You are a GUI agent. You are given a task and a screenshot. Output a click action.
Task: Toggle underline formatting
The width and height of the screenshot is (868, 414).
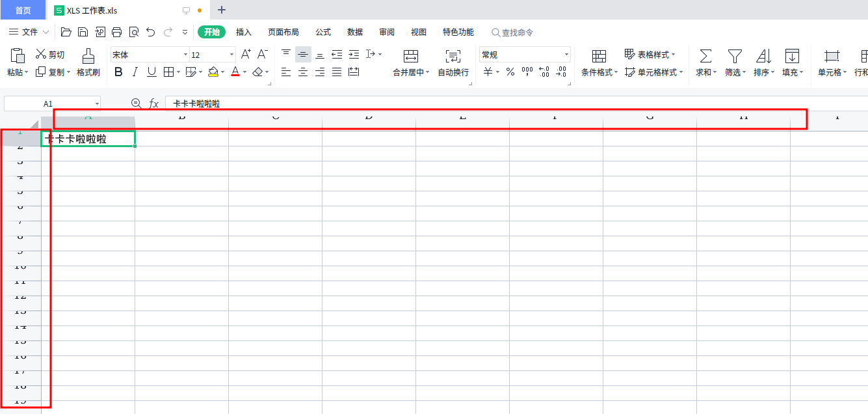pos(151,72)
